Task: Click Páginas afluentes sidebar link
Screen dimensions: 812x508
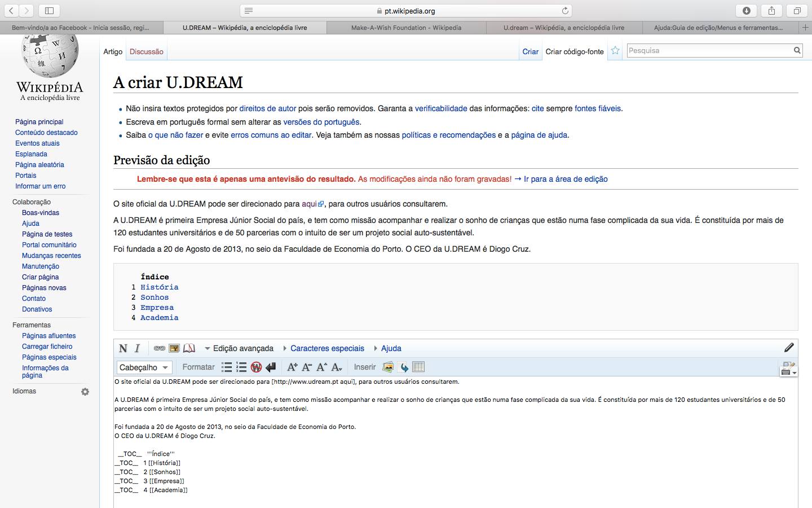Action: point(48,336)
